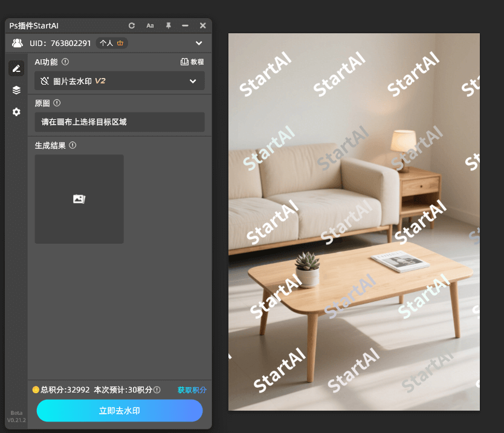This screenshot has height=433, width=504.
Task: Click the info icon next to 本次预计 30积分
Action: pos(157,390)
